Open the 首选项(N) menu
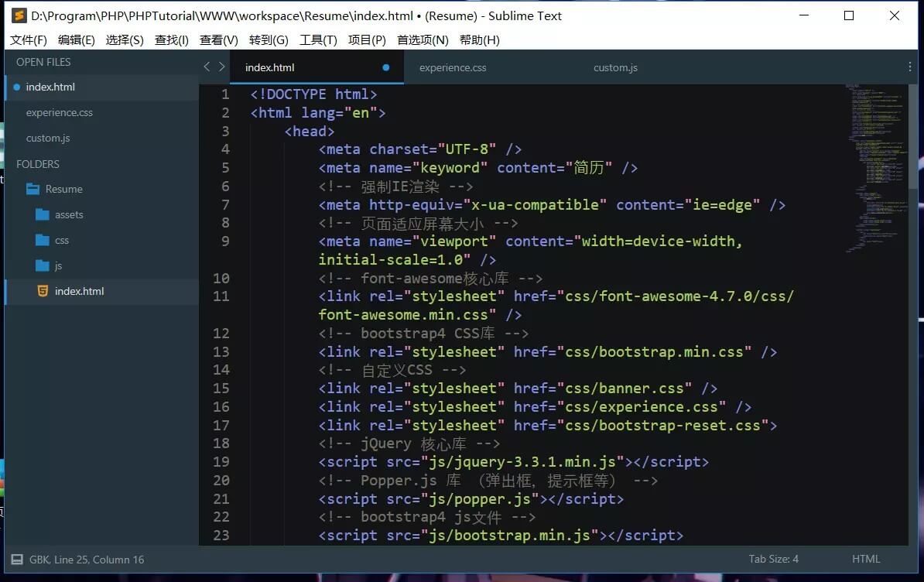 423,39
